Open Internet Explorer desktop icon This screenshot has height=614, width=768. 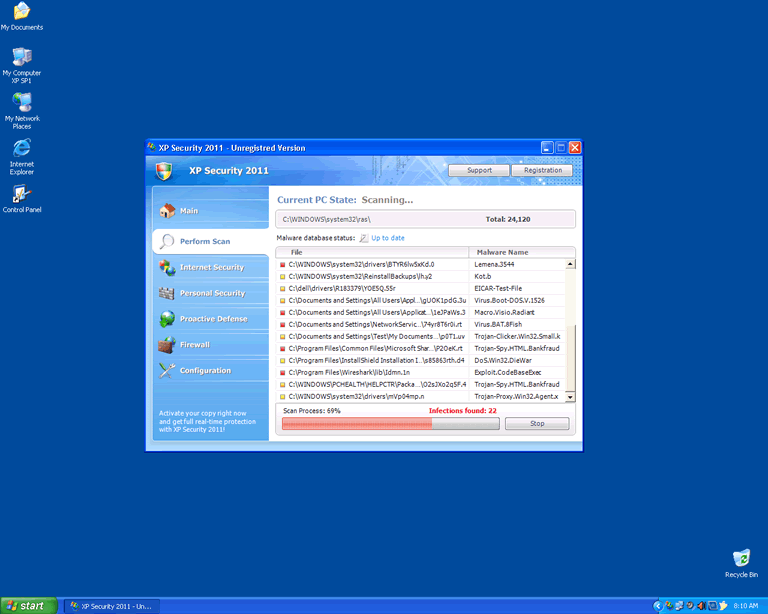(21, 148)
